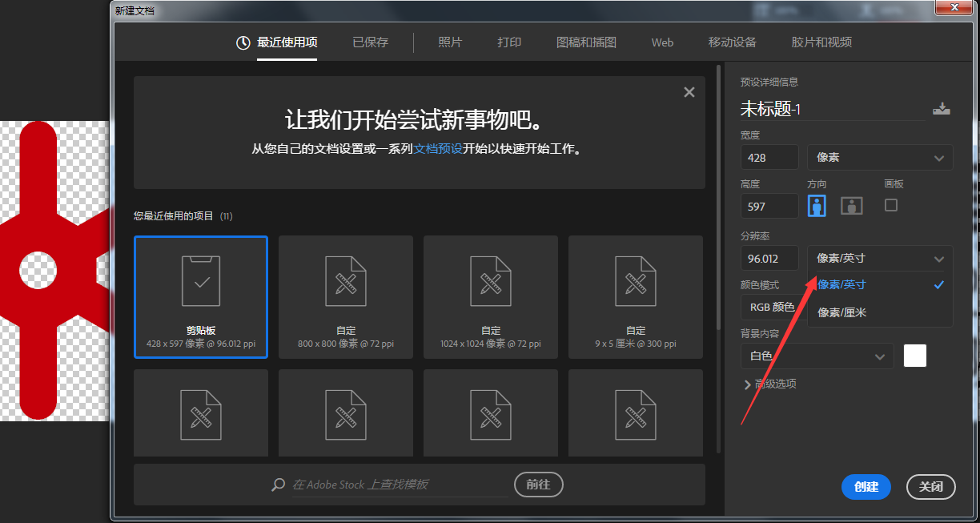Open the width unit dropdown (像素)
This screenshot has width=980, height=523.
coord(880,158)
